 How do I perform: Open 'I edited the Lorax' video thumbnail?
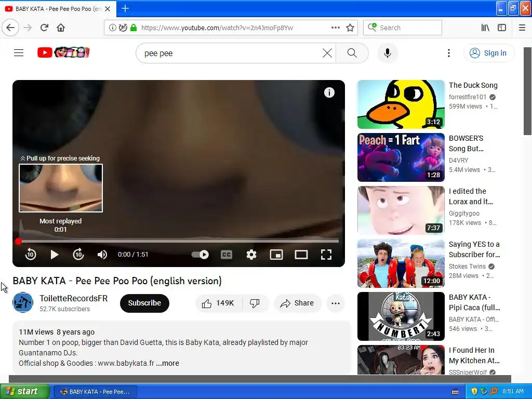[x=401, y=210]
